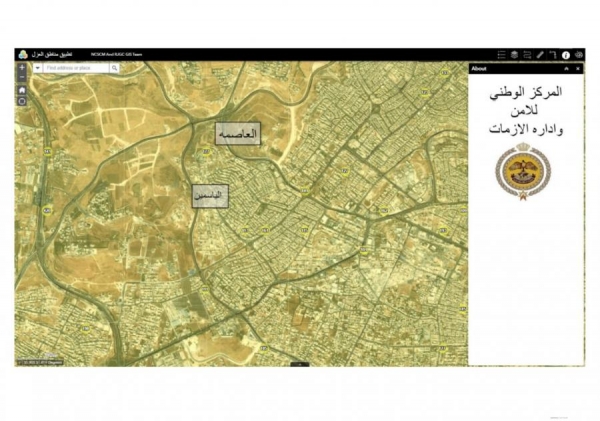Click the Find address or place field

[x=75, y=68]
